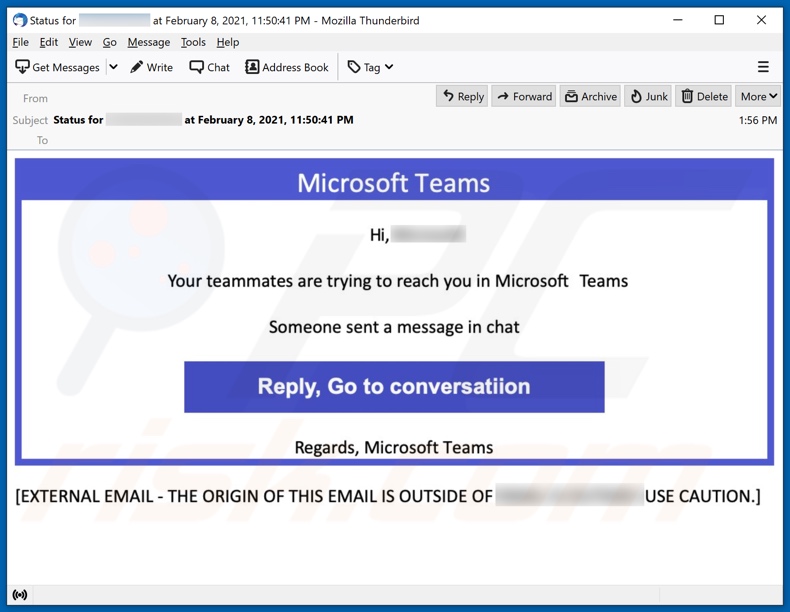
Task: Minimize the Thunderbird window
Action: click(x=678, y=20)
